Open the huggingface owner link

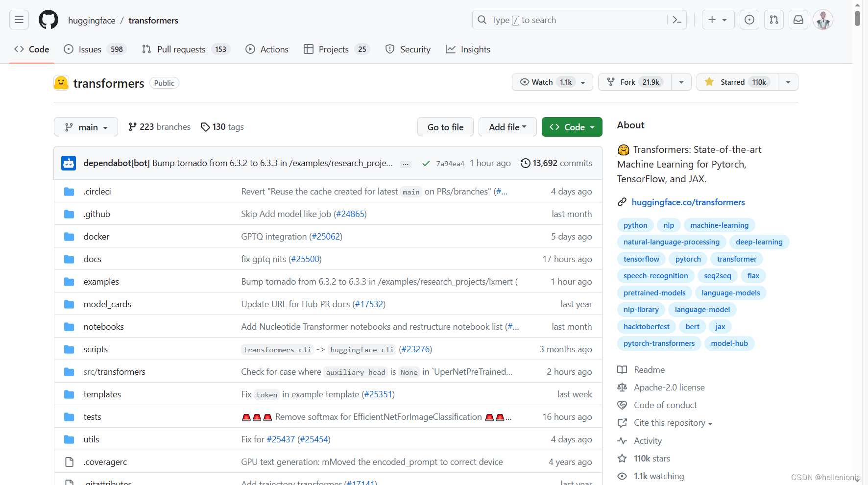(92, 20)
